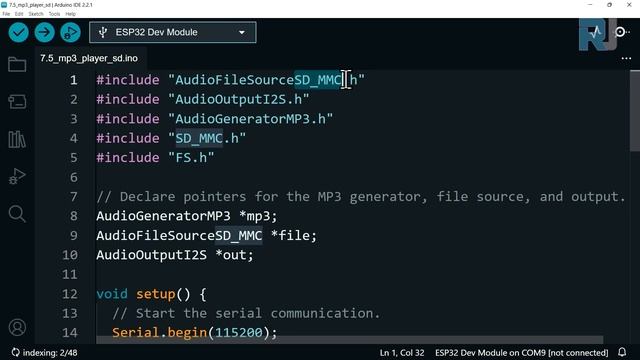Open the Serial Monitor icon
This screenshot has width=640, height=360.
point(621,32)
